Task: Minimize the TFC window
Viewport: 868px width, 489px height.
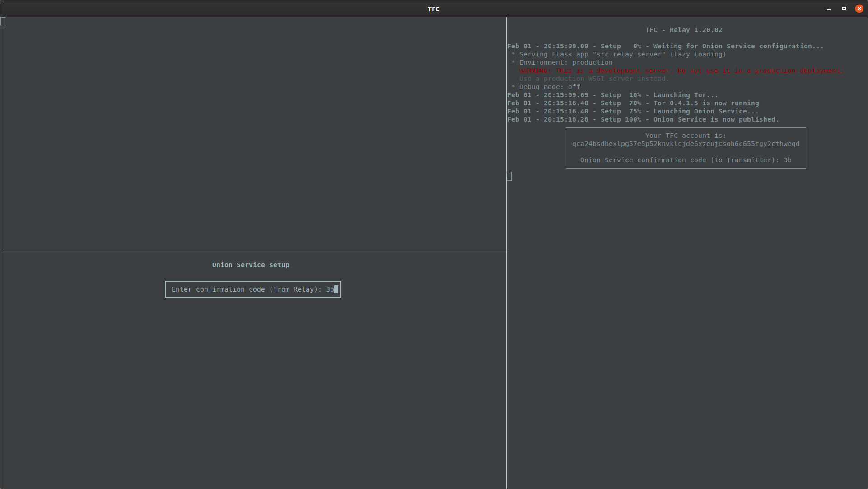Action: [829, 9]
